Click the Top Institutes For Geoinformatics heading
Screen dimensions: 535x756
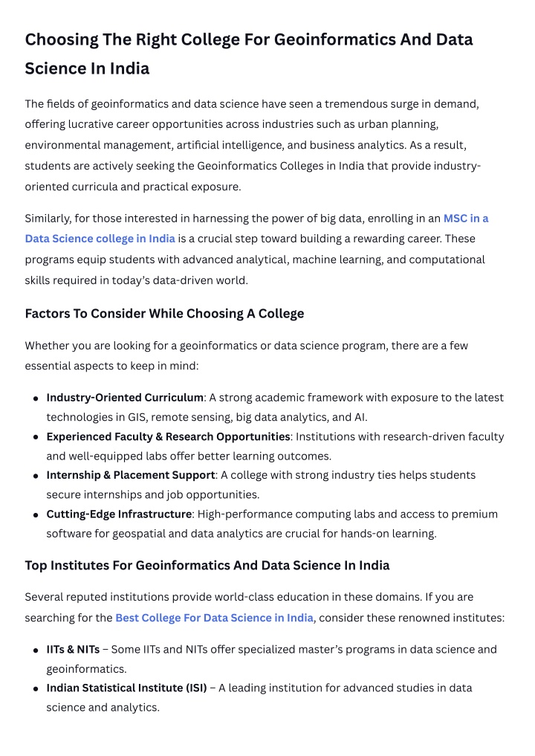[x=207, y=565]
